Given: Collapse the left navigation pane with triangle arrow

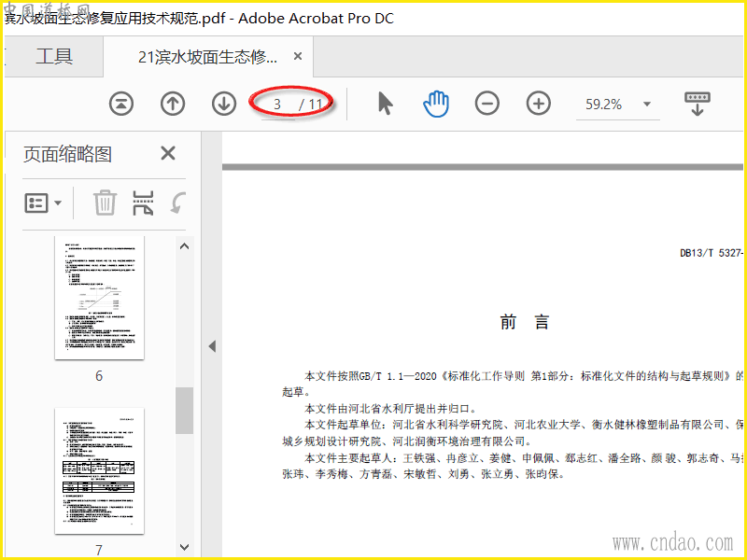Looking at the screenshot, I should coord(212,346).
